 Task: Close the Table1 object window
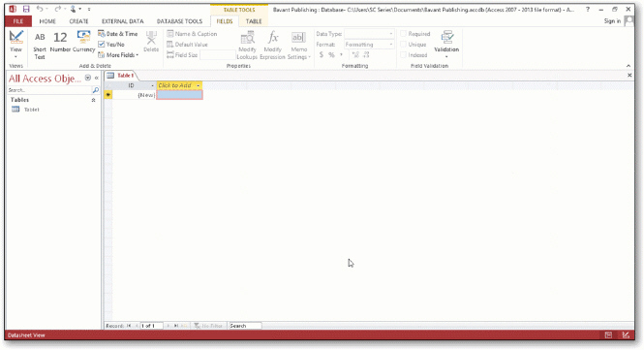tap(629, 76)
